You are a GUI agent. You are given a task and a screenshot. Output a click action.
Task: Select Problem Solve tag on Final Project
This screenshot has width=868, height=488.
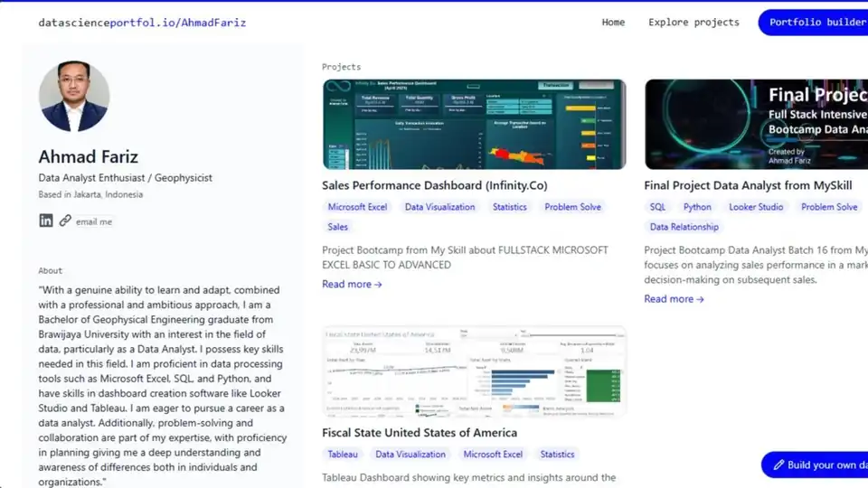click(x=829, y=207)
